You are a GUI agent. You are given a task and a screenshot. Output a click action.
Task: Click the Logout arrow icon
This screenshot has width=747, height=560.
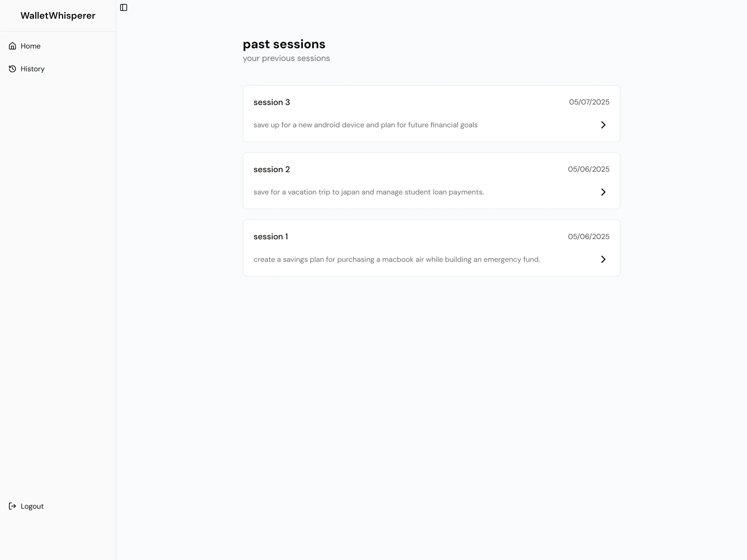point(12,506)
